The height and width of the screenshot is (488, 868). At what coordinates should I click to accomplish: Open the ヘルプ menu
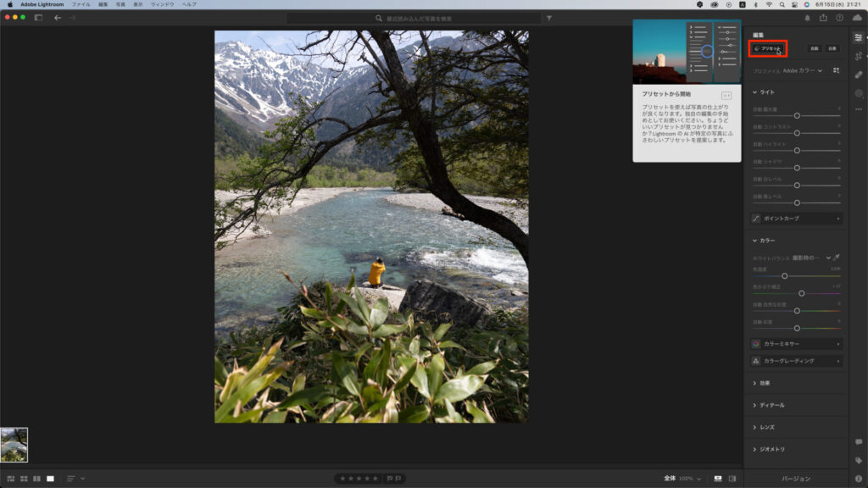click(x=189, y=4)
